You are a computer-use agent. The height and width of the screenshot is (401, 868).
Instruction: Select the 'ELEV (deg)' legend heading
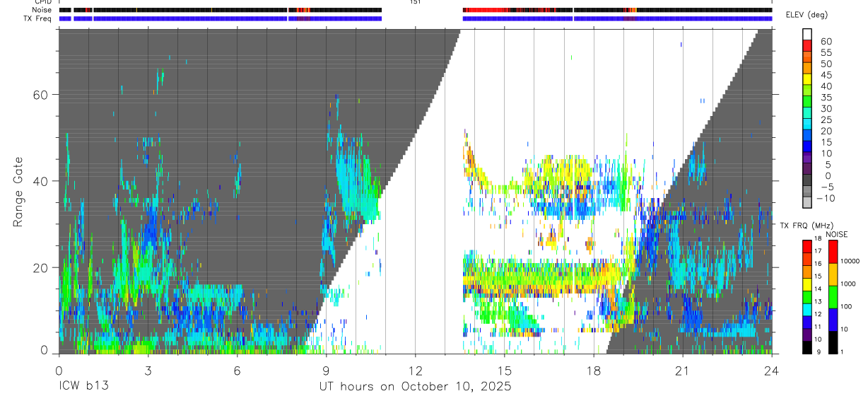pos(807,15)
